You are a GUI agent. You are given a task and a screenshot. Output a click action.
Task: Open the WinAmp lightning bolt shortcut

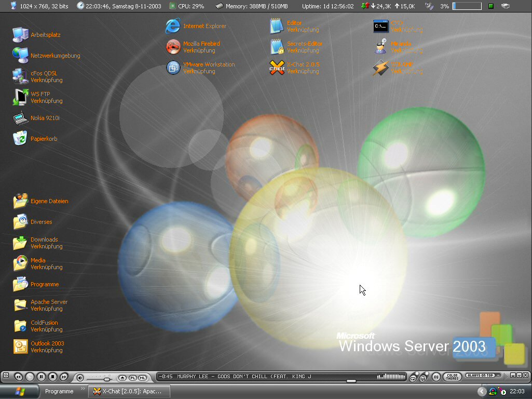point(381,68)
